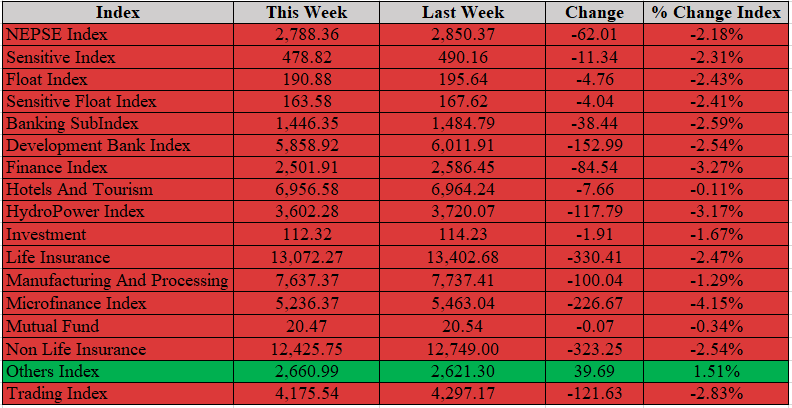Select Hotels And Tourism value 6,956.58
This screenshot has height=408, width=792.
[307, 189]
